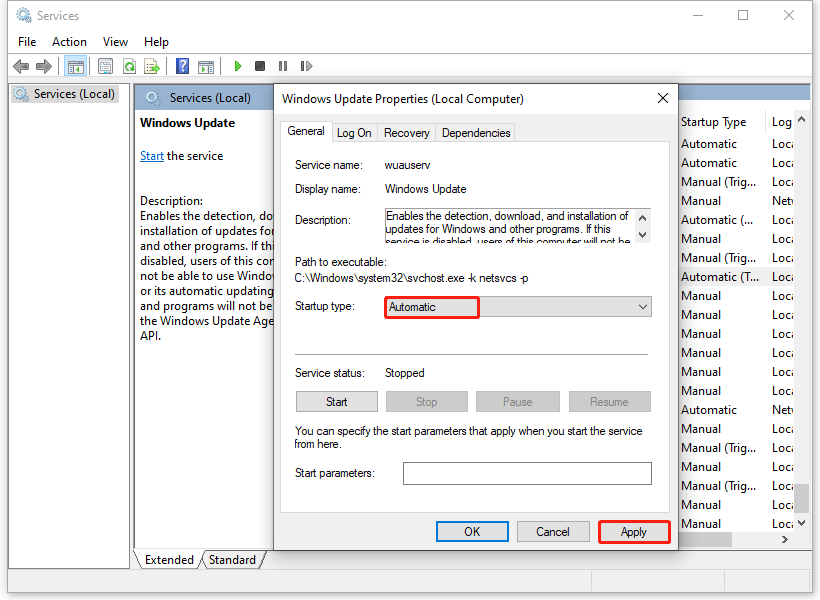This screenshot has height=600, width=820.
Task: Click the Cancel button
Action: [553, 531]
